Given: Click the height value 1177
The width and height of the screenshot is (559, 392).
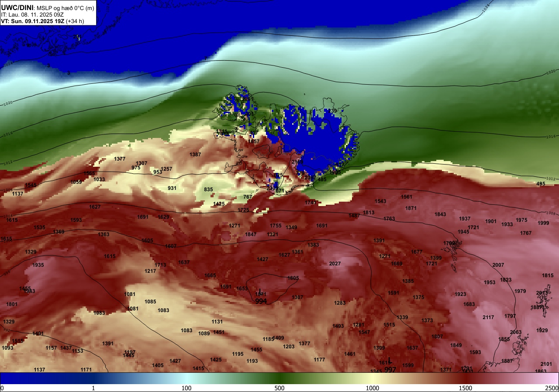Looking at the screenshot, I should coord(319,360).
